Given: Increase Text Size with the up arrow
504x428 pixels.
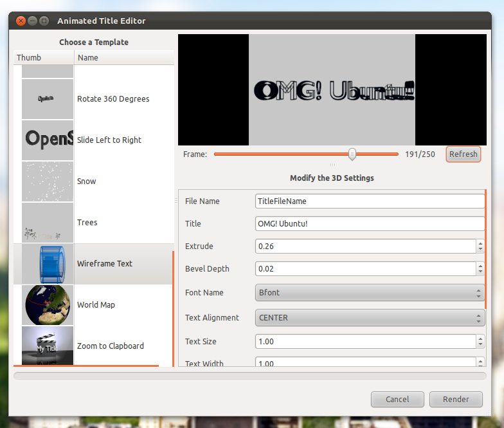Looking at the screenshot, I should point(480,339).
